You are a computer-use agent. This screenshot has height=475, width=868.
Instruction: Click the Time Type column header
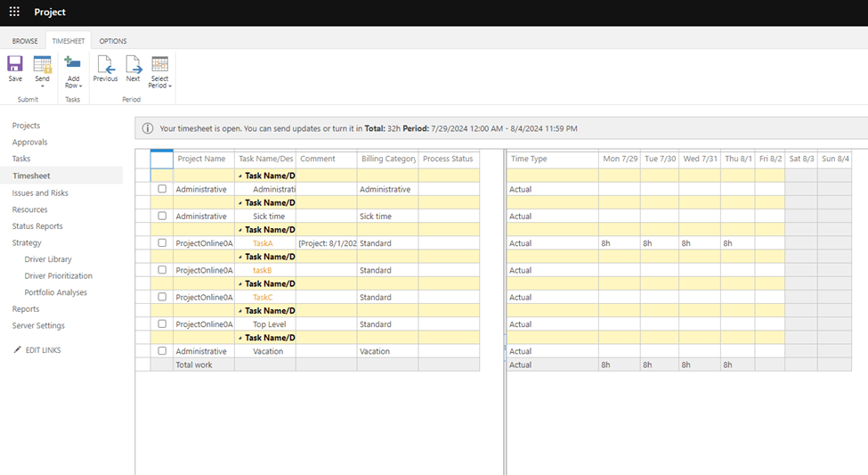click(553, 159)
